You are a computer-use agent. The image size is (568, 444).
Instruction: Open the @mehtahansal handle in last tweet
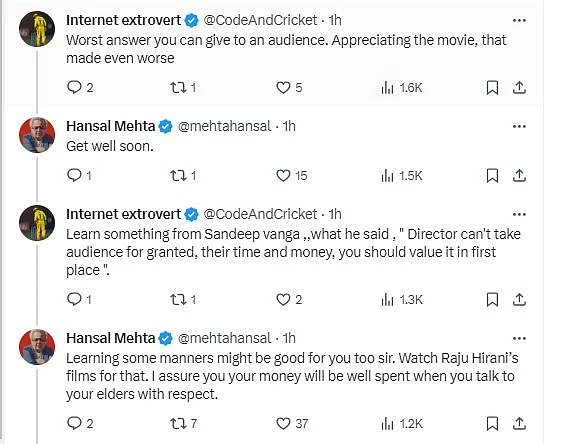224,338
